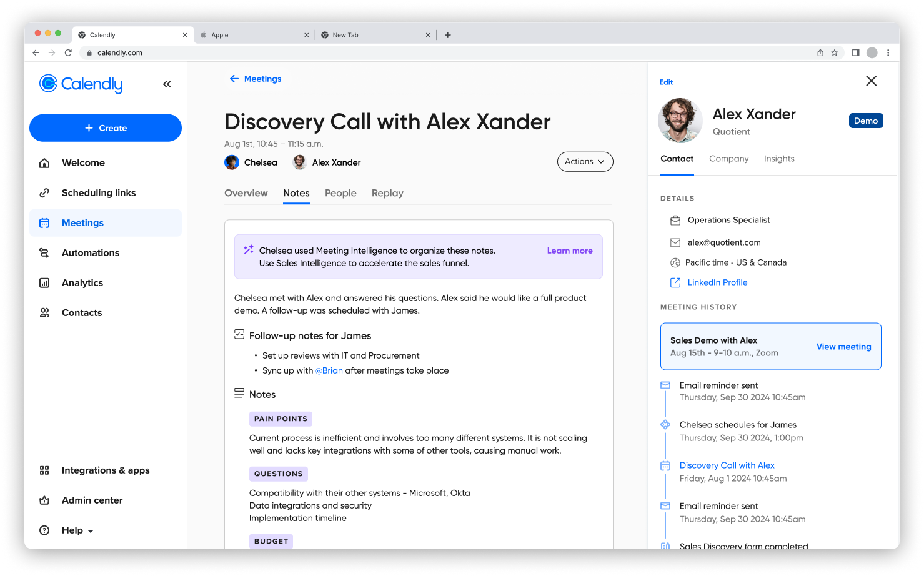Viewport: 924px width, 576px height.
Task: Click the View meeting link
Action: point(843,347)
